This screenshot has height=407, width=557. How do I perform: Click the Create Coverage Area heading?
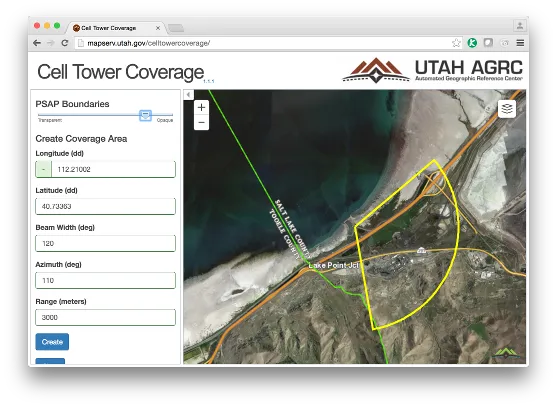[81, 139]
